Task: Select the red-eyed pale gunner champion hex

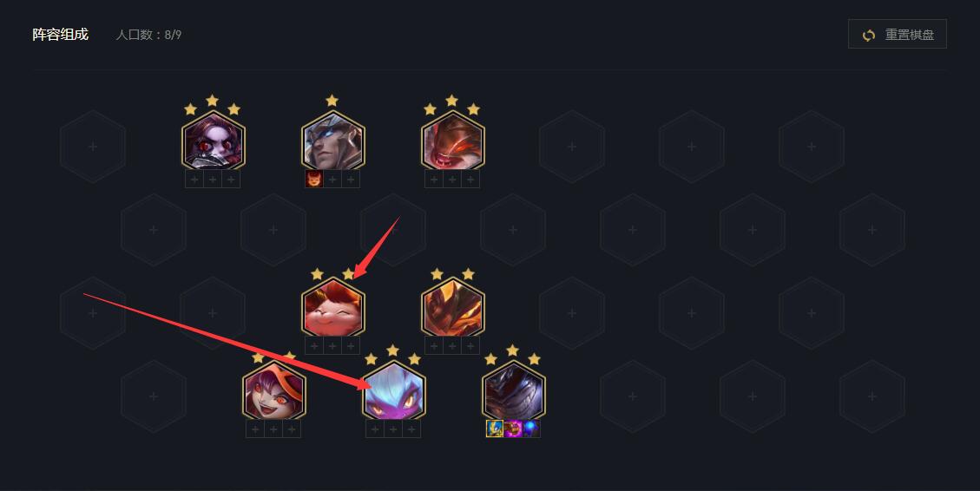Action: (214, 141)
